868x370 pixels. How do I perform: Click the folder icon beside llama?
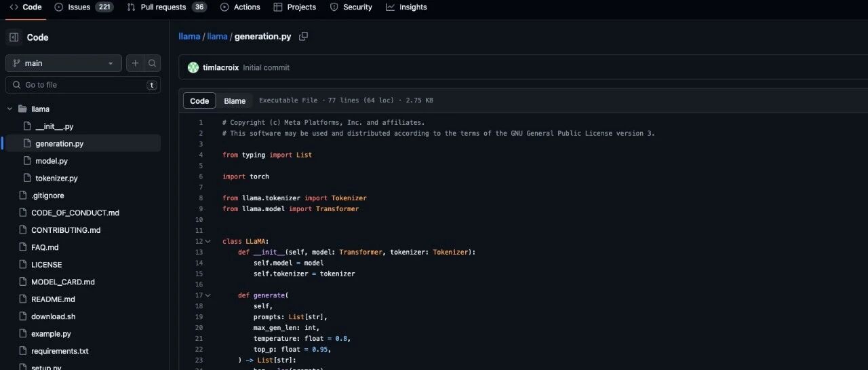(x=22, y=109)
